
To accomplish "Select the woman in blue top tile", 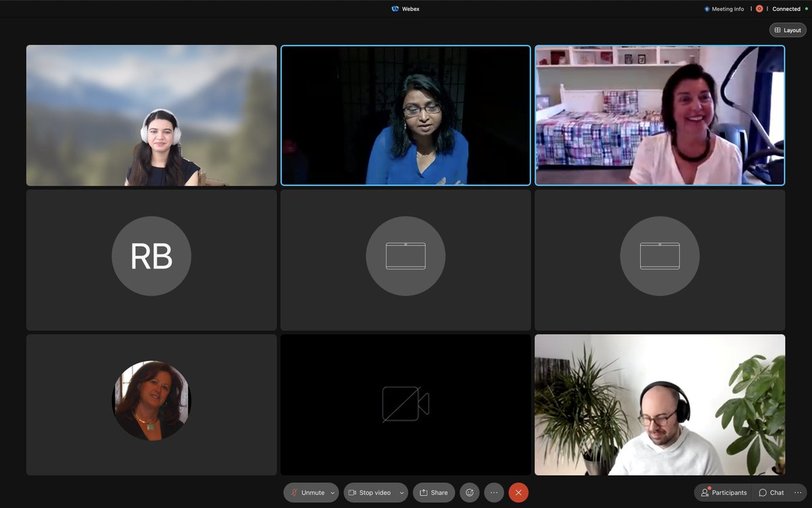I will (x=406, y=115).
